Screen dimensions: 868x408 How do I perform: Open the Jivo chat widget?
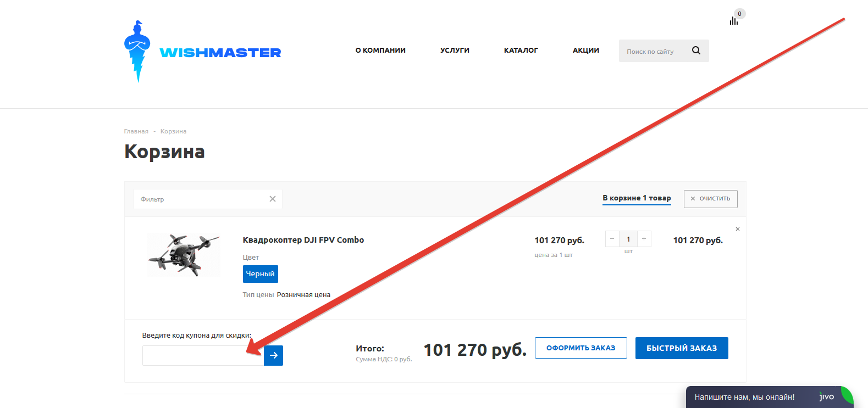pos(770,397)
